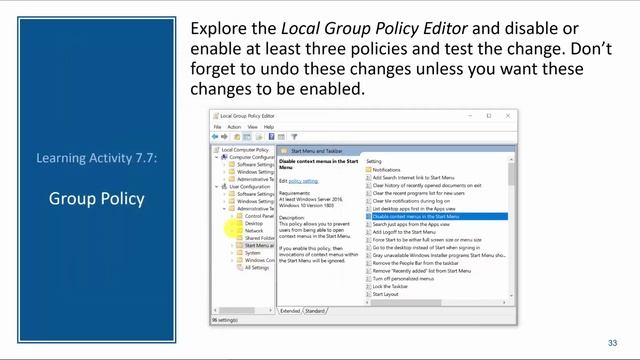Select Gray unavailable Windows Installer programs setting
Image resolution: width=640 pixels, height=360 pixels.
pos(439,255)
